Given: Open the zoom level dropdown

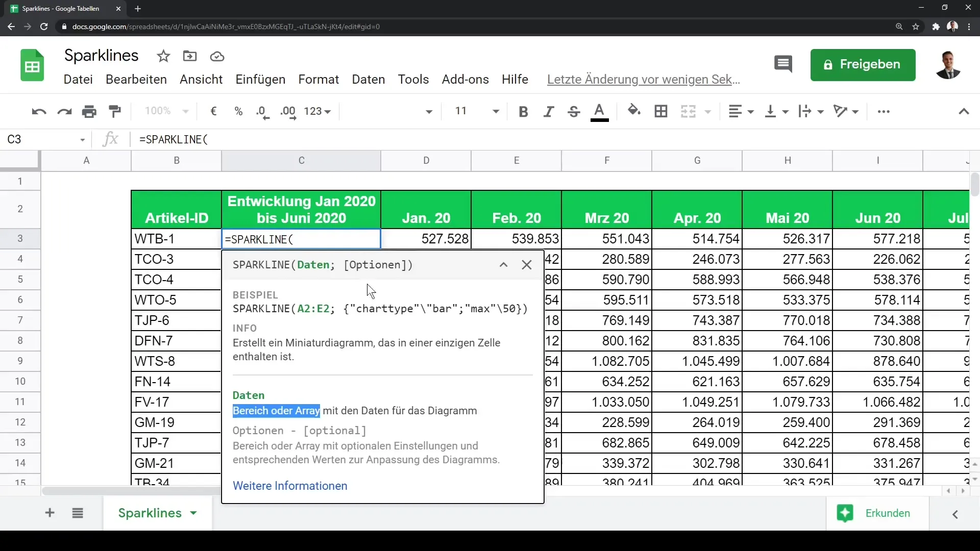Looking at the screenshot, I should pyautogui.click(x=166, y=111).
